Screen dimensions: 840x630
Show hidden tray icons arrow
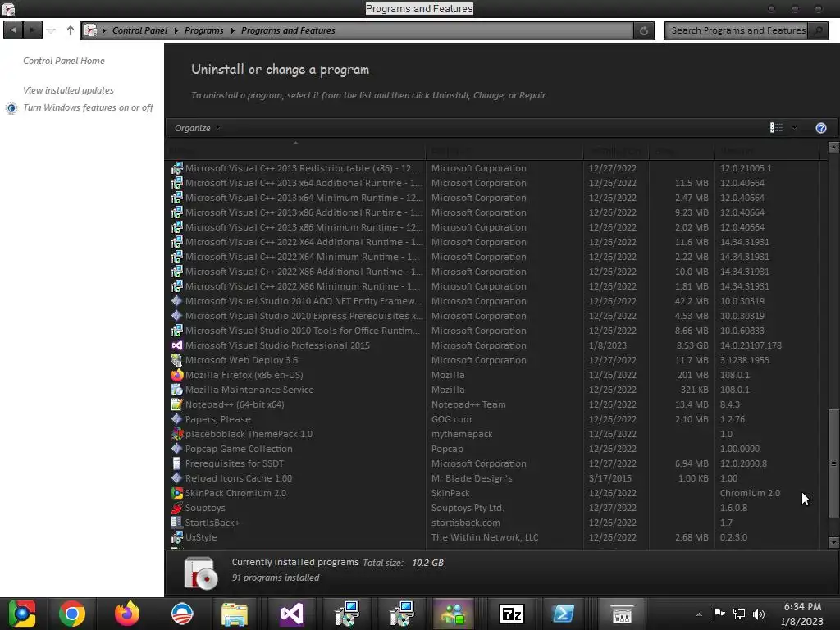pyautogui.click(x=699, y=614)
